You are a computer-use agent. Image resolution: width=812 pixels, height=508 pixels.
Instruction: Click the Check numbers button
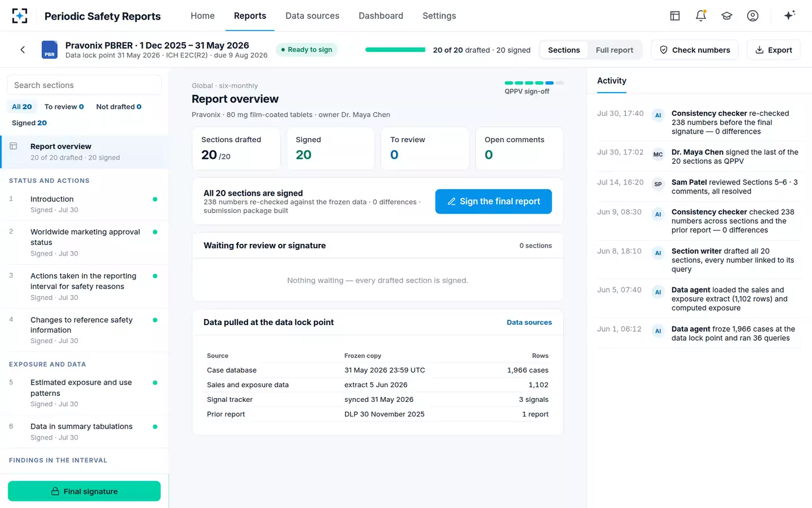tap(695, 50)
